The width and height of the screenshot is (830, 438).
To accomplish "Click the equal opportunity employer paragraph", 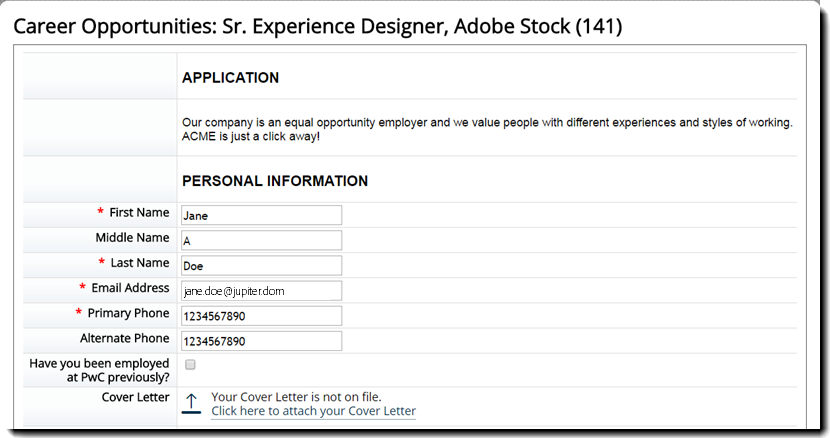I will pyautogui.click(x=486, y=129).
